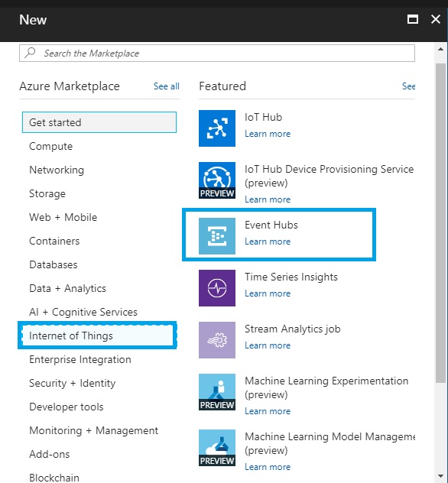Open Machine Learning Model Management icon
The height and width of the screenshot is (483, 448).
[217, 448]
